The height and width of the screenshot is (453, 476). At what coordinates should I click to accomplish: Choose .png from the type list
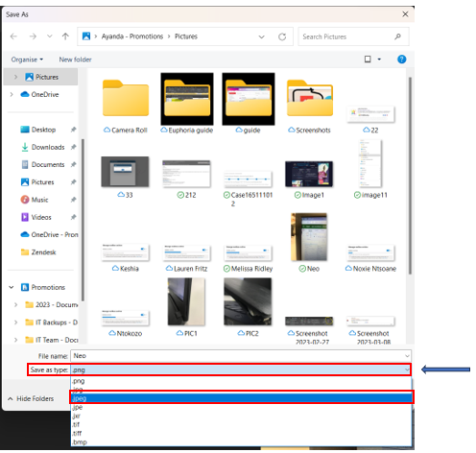(x=241, y=381)
